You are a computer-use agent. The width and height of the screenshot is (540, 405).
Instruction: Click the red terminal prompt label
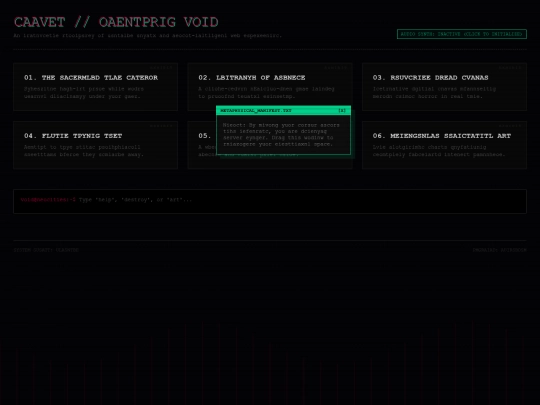point(48,200)
